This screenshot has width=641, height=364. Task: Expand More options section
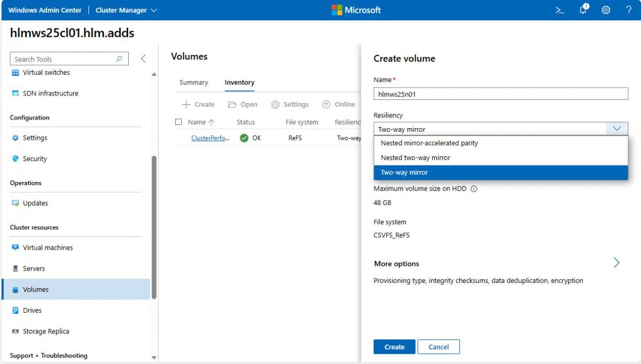coord(616,263)
